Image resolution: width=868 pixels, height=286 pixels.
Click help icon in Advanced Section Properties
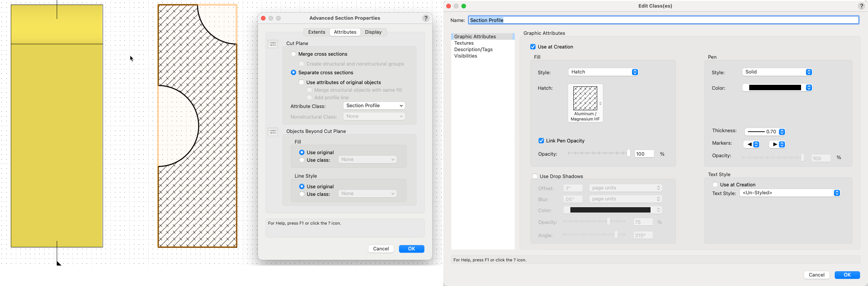tap(426, 18)
